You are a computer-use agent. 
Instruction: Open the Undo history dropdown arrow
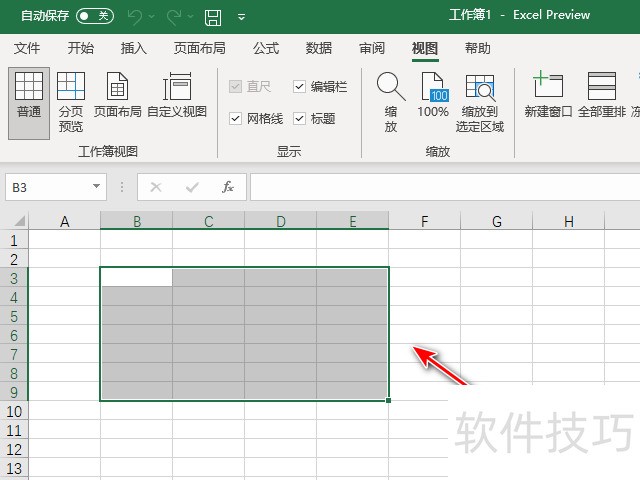pos(151,17)
